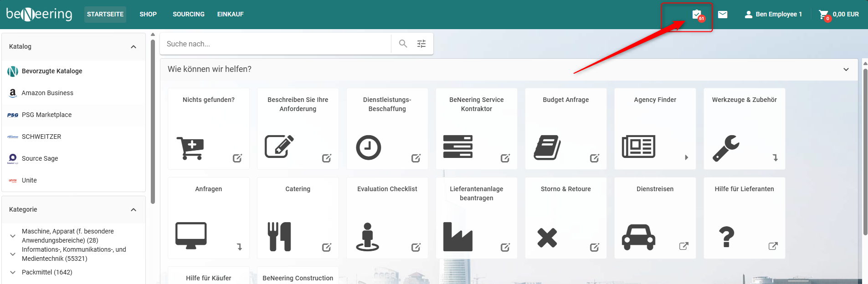This screenshot has width=868, height=284.
Task: Click clock icon on Dienstleistungs-Beschaffung tile
Action: pos(369,147)
